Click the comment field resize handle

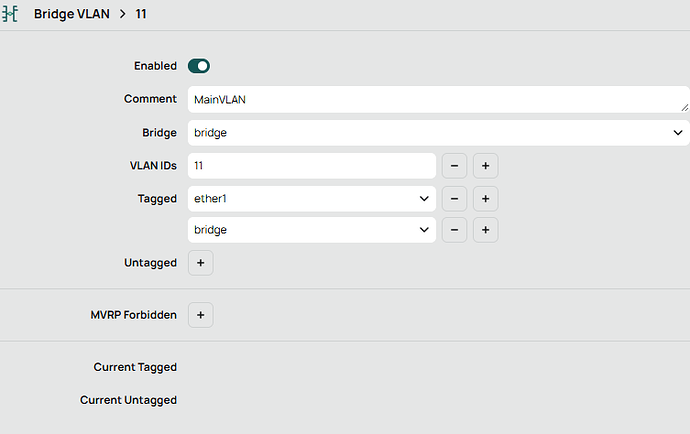(685, 107)
